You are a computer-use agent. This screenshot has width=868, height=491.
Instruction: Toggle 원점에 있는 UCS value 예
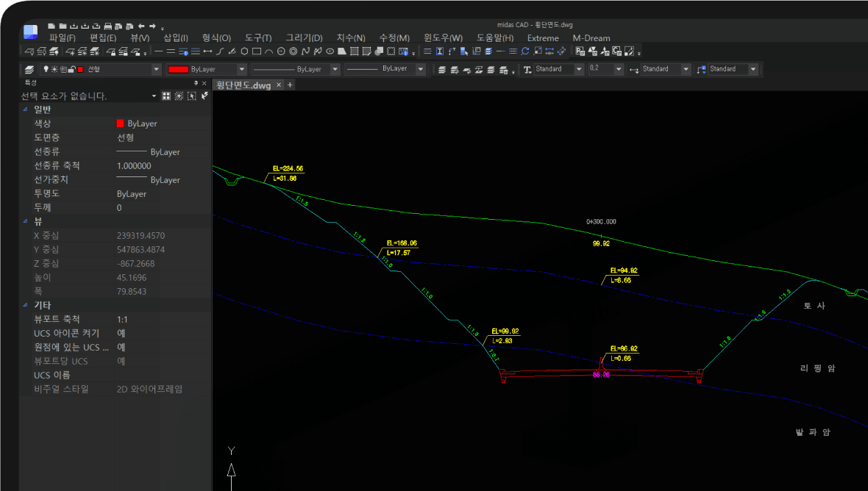pos(121,347)
